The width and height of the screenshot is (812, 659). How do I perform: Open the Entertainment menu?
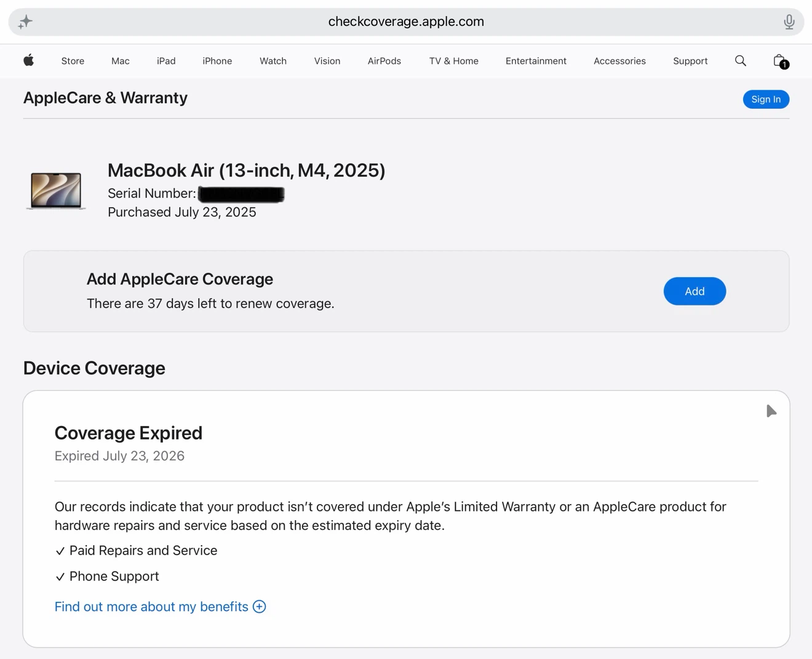536,61
